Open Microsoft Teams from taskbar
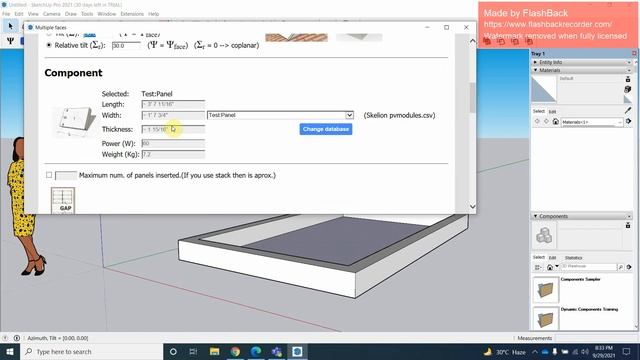 coord(277,351)
